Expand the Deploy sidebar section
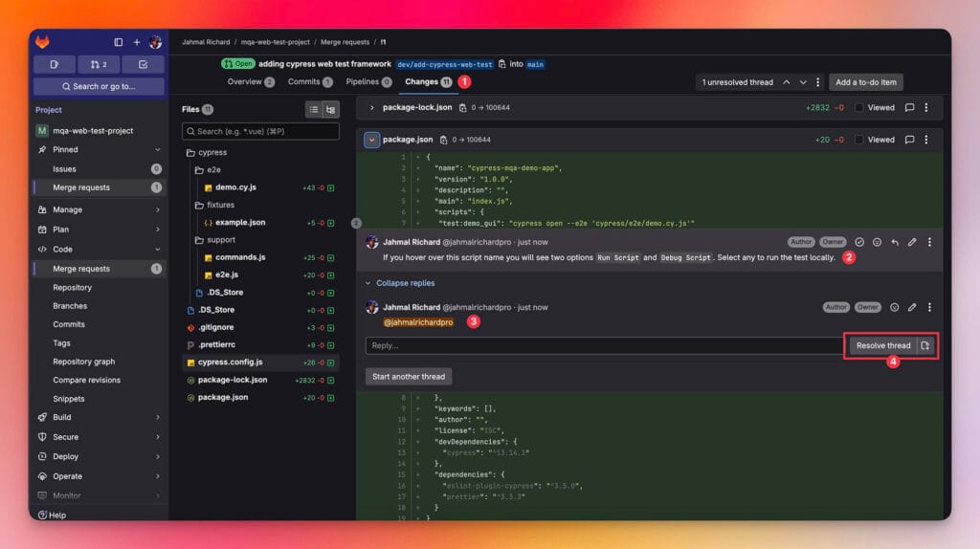Image resolution: width=980 pixels, height=549 pixels. click(99, 456)
